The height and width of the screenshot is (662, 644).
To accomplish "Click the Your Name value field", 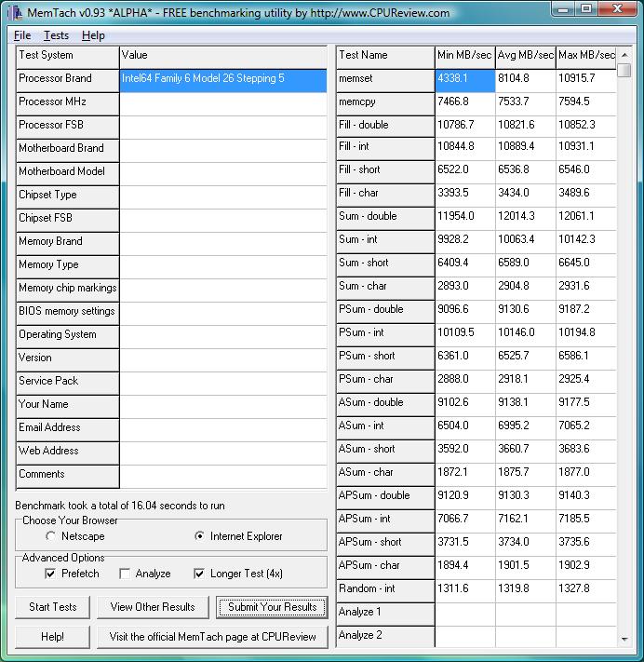I will pos(223,405).
